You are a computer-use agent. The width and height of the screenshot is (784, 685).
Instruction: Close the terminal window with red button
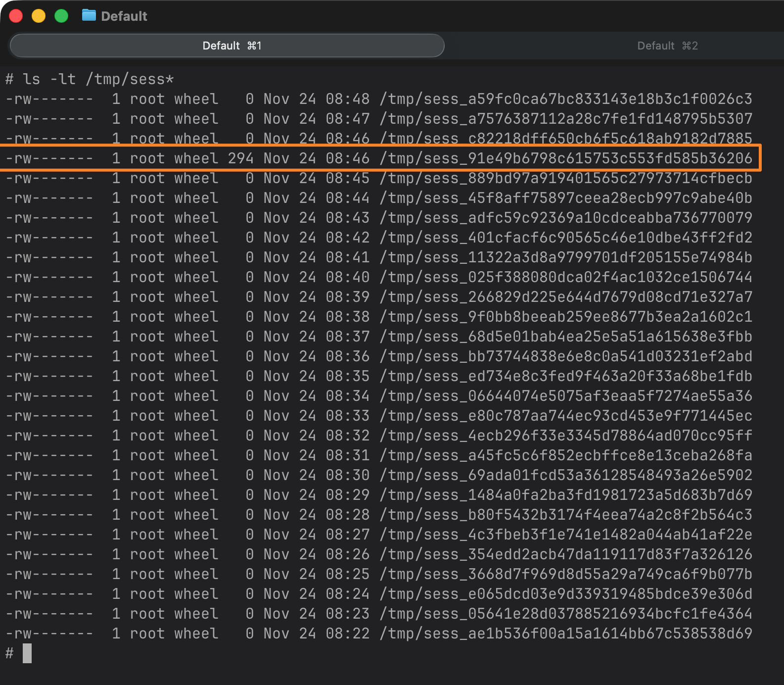(x=16, y=16)
